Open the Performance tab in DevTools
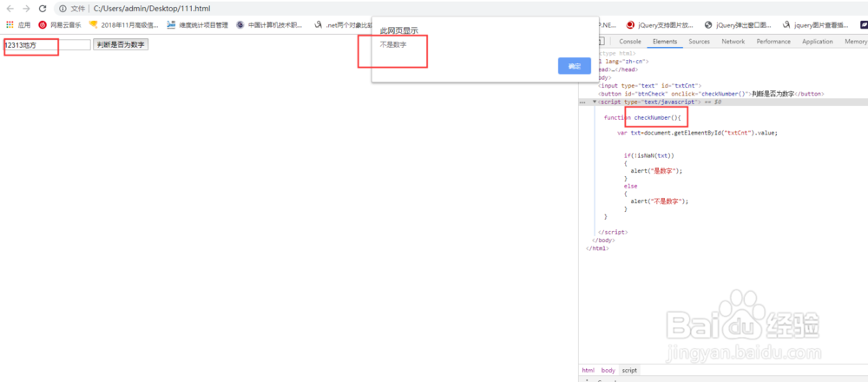Image resolution: width=868 pixels, height=382 pixels. [773, 42]
